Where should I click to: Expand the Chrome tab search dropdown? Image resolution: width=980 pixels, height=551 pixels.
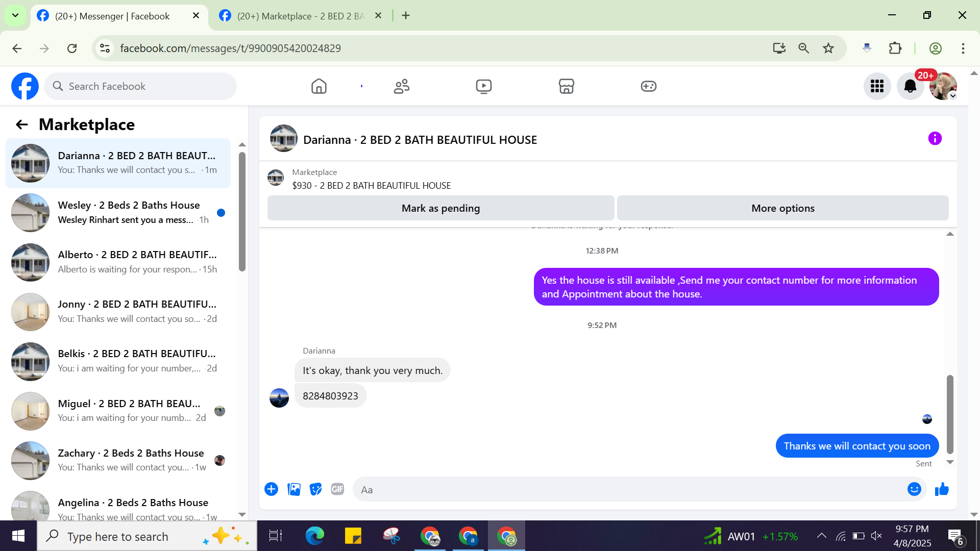(15, 15)
